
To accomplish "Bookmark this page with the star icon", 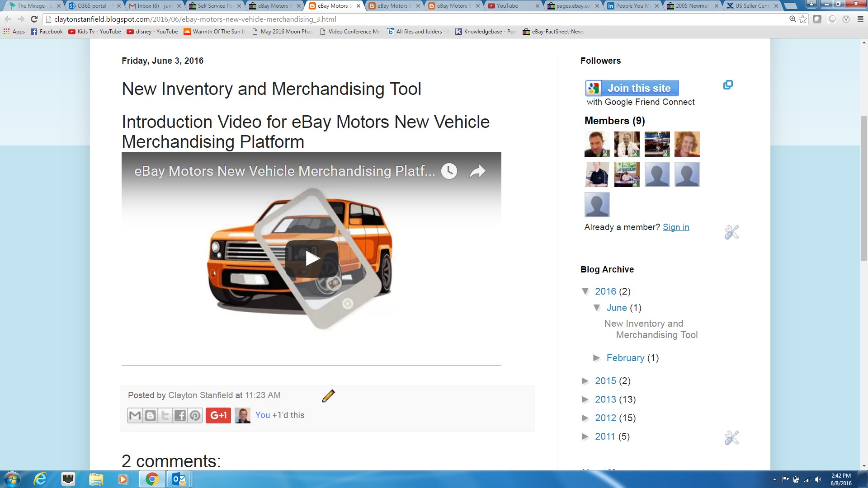I will pyautogui.click(x=802, y=19).
